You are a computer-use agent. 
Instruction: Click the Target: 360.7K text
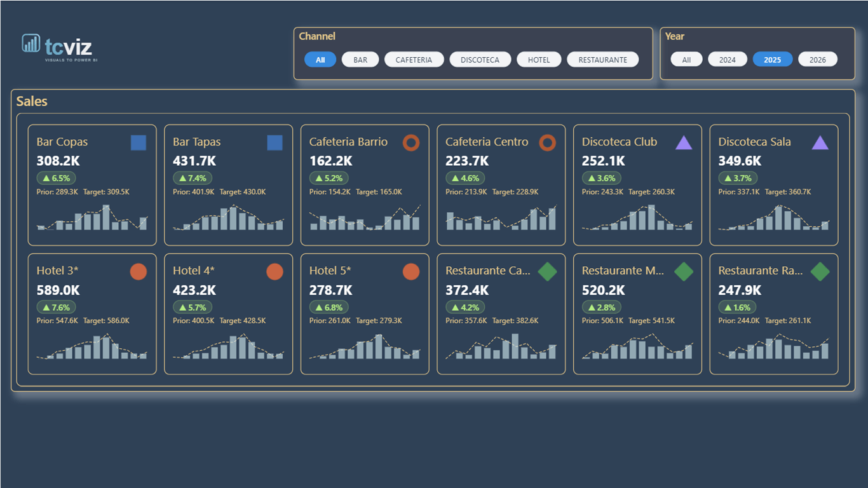click(788, 192)
